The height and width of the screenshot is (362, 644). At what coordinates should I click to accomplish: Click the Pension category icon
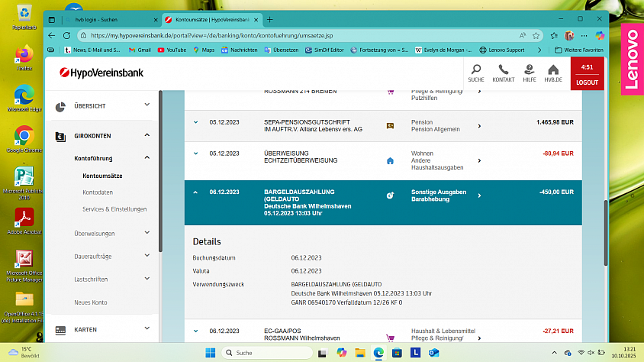[x=390, y=126]
